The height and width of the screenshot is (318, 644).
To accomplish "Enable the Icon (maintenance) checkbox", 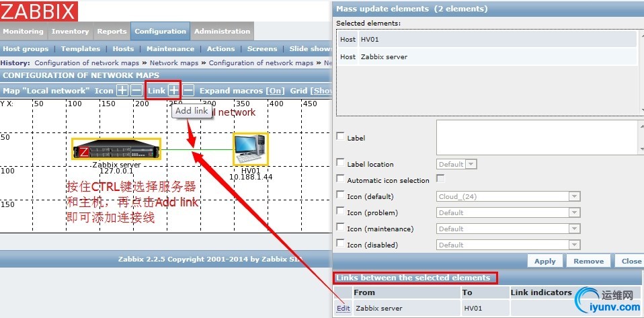I will (x=340, y=227).
